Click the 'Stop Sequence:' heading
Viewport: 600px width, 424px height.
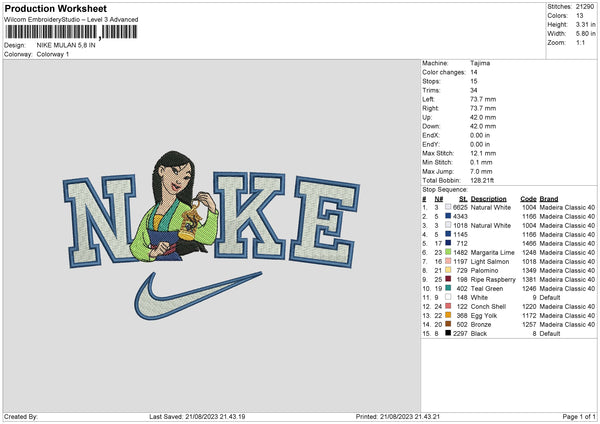pyautogui.click(x=445, y=190)
